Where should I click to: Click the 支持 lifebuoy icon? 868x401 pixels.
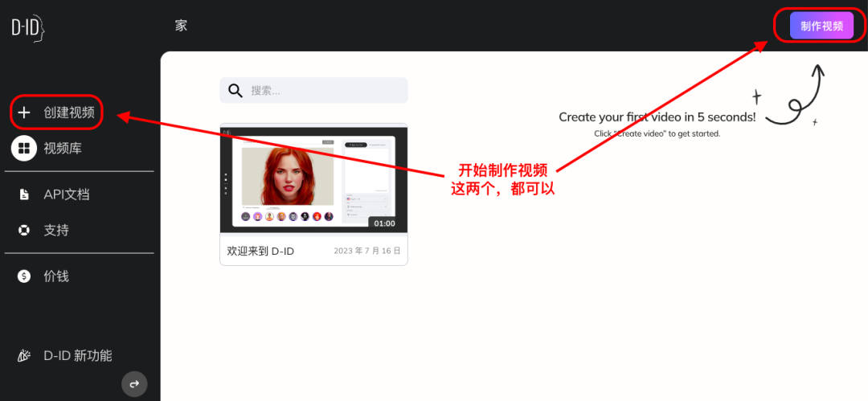pyautogui.click(x=24, y=230)
